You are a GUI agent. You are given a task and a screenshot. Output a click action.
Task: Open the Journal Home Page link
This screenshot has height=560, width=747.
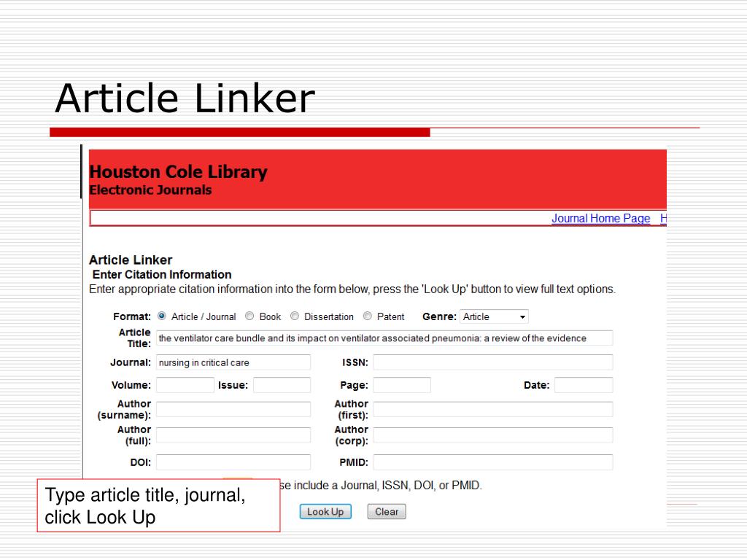[x=601, y=218]
